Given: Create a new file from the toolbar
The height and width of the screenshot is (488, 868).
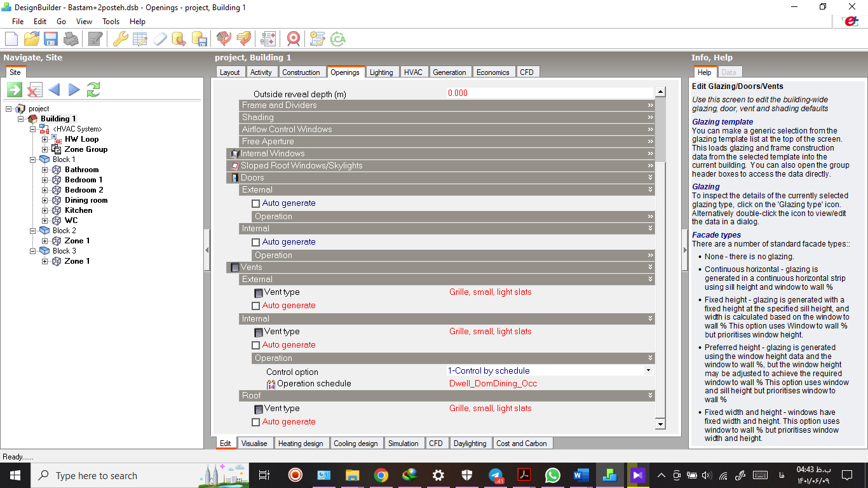Looking at the screenshot, I should point(11,39).
